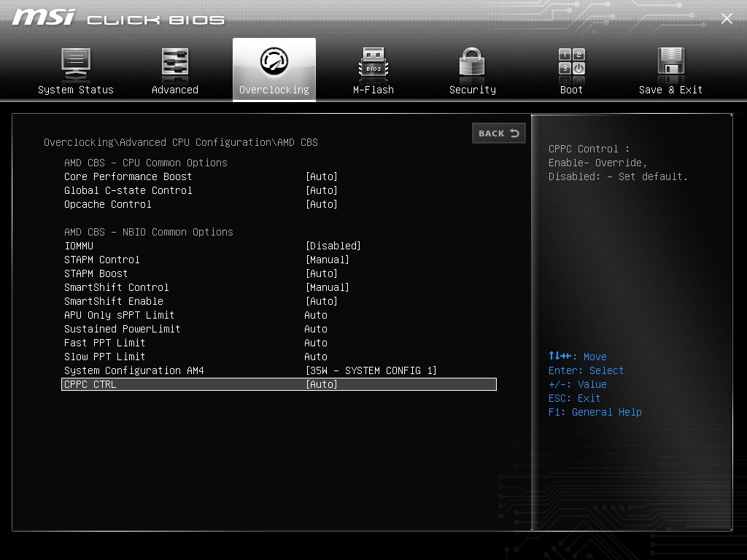Click the CPU Common Options heading
The height and width of the screenshot is (560, 747).
(146, 163)
